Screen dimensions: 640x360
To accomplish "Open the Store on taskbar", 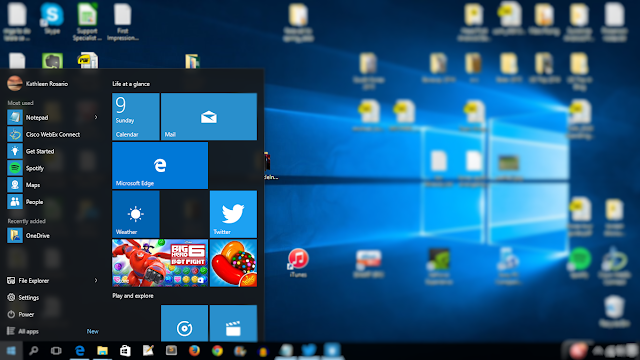I will (x=125, y=351).
